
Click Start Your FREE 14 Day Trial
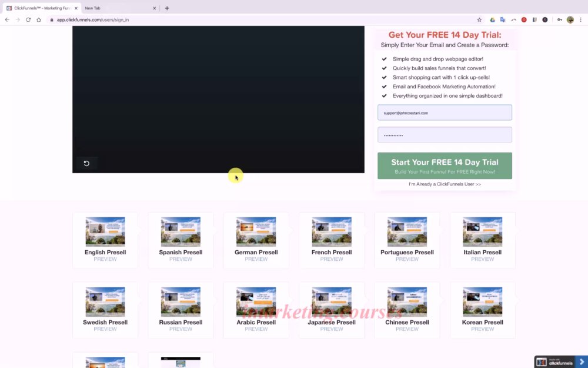coord(445,165)
